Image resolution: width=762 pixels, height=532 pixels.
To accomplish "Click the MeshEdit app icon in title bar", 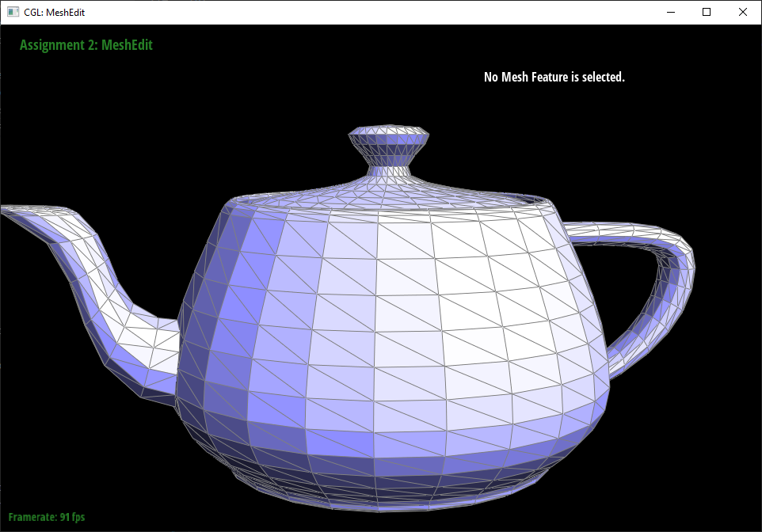I will click(x=13, y=12).
